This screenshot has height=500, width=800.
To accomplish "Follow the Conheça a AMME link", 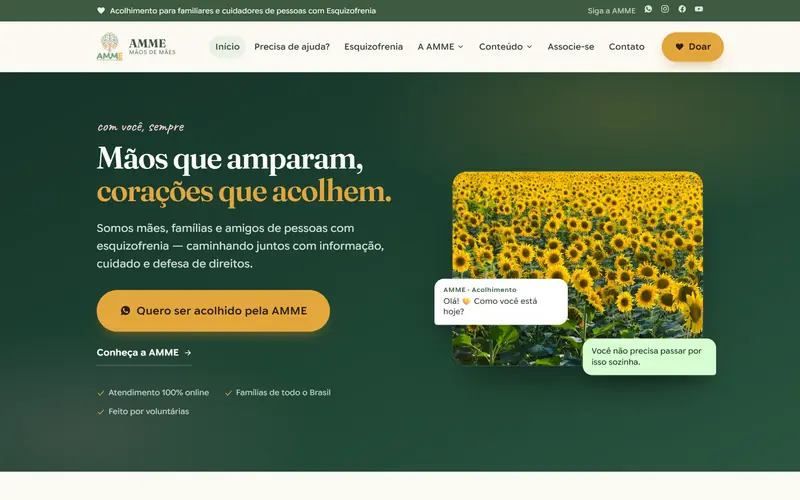I will [144, 353].
